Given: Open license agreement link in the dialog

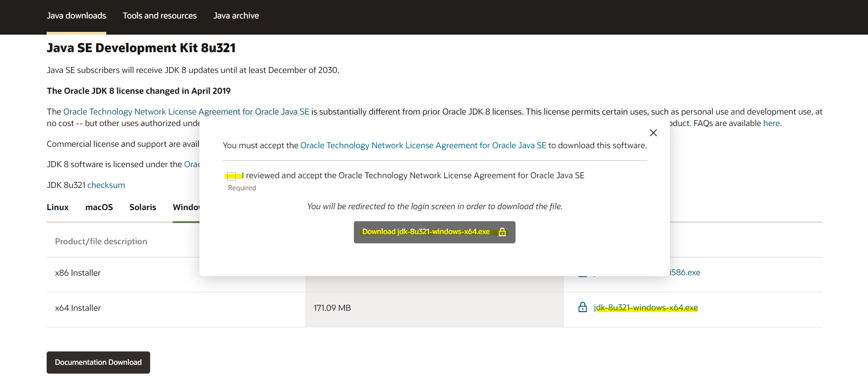Looking at the screenshot, I should coord(423,145).
